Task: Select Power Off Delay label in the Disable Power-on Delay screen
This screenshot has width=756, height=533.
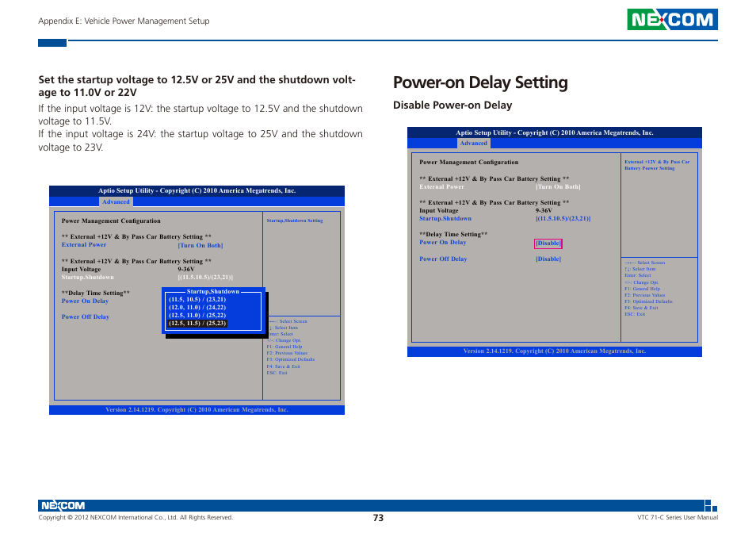Action: (x=443, y=259)
